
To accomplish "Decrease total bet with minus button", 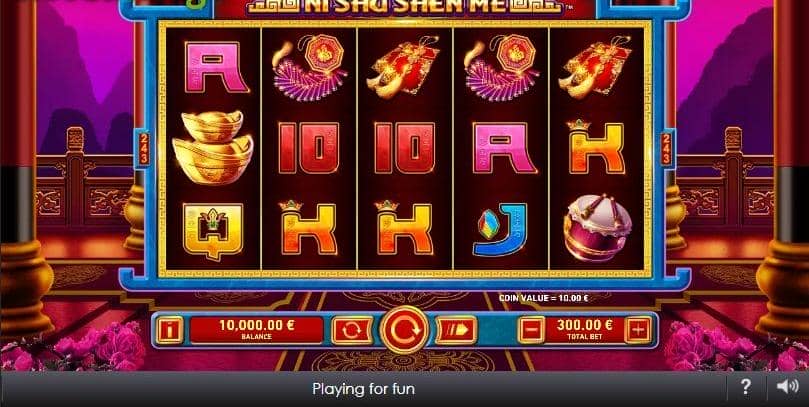I will [x=531, y=330].
